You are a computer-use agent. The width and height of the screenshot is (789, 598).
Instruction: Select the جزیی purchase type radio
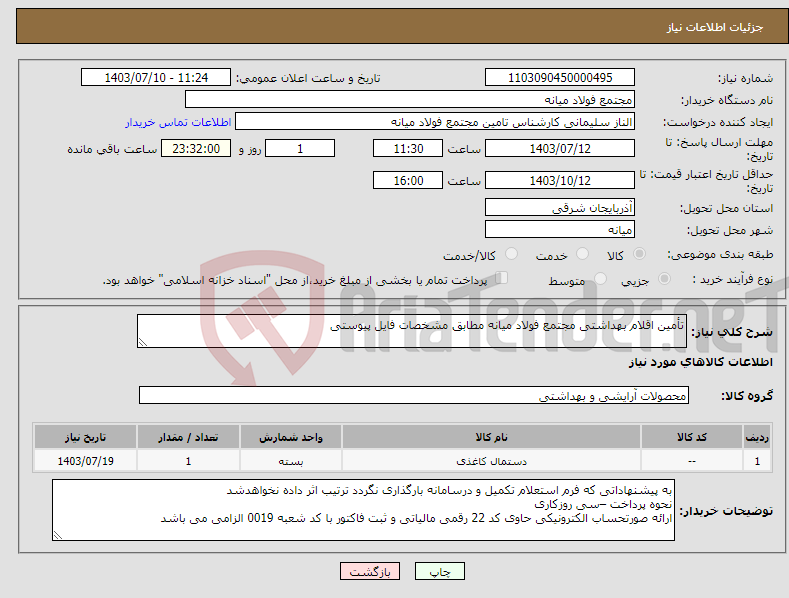(664, 278)
